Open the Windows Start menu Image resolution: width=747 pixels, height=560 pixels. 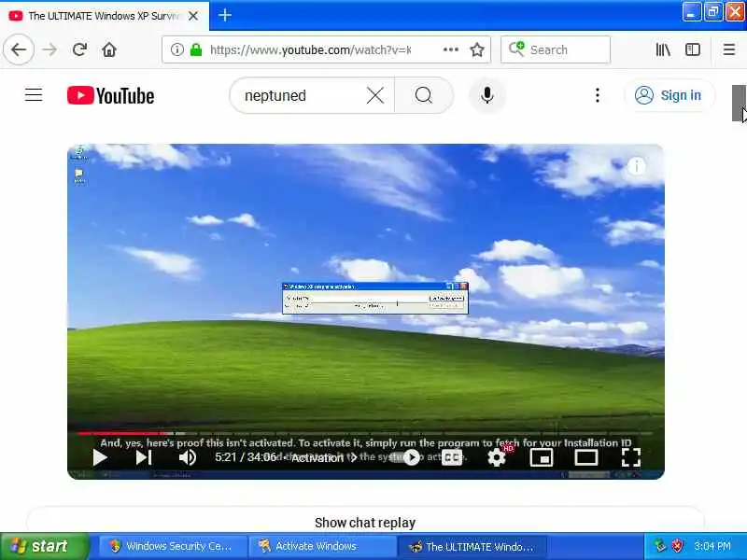click(44, 546)
